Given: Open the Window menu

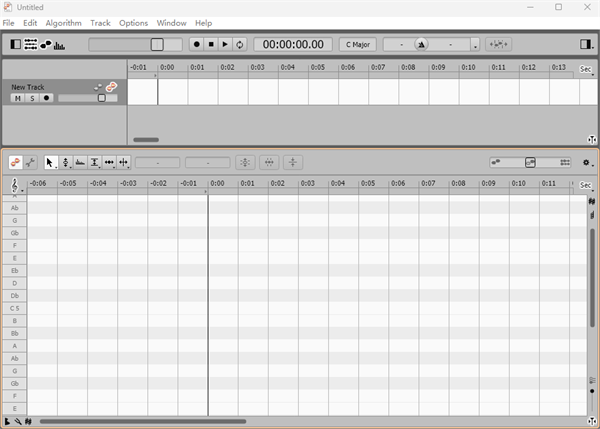Looking at the screenshot, I should [x=171, y=23].
